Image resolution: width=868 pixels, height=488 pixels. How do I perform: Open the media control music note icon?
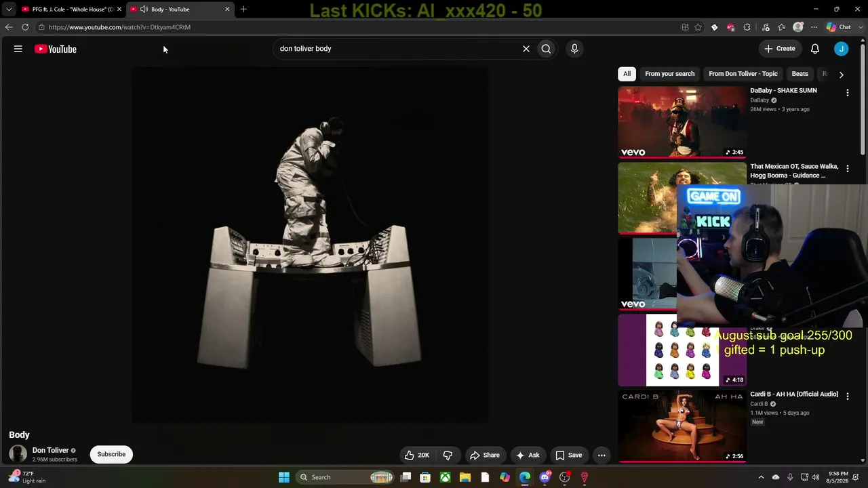coord(766,27)
